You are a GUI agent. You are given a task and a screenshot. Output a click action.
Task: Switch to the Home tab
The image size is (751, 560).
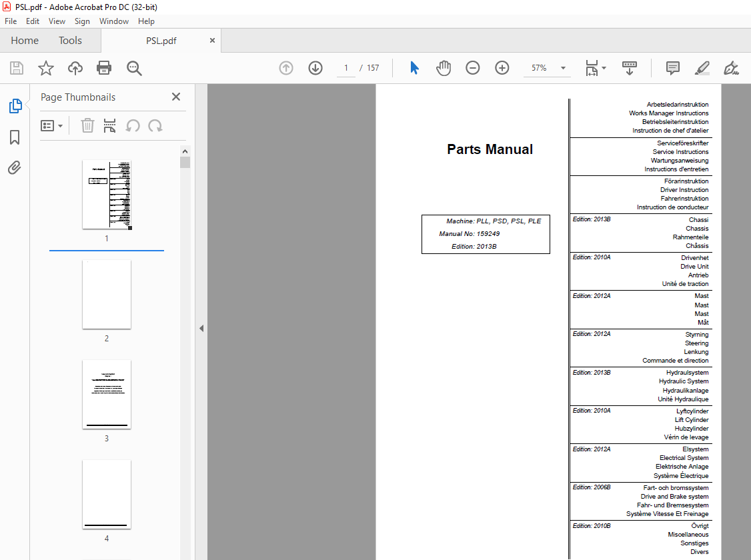[x=25, y=41]
